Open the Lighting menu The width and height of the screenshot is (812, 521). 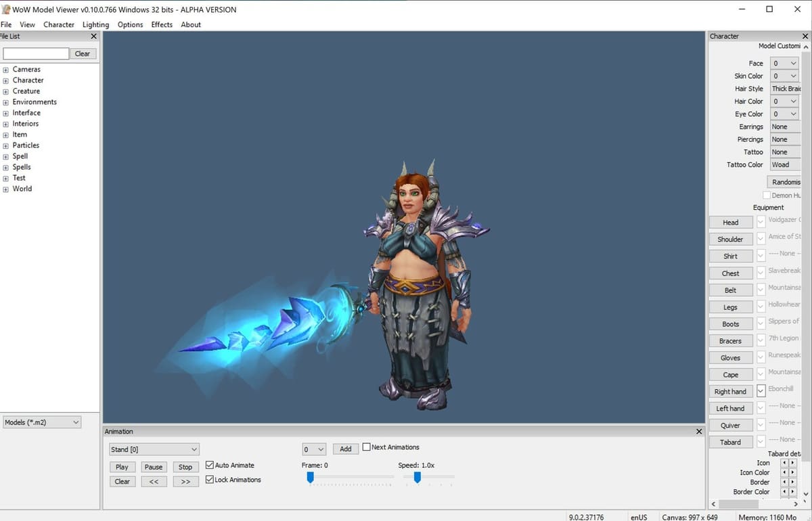95,24
